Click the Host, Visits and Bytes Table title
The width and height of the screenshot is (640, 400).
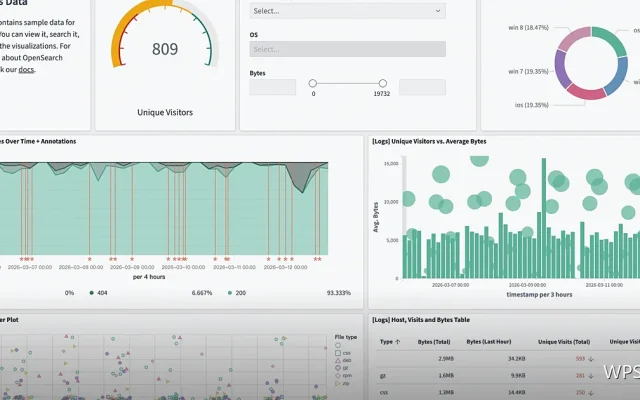click(x=421, y=320)
